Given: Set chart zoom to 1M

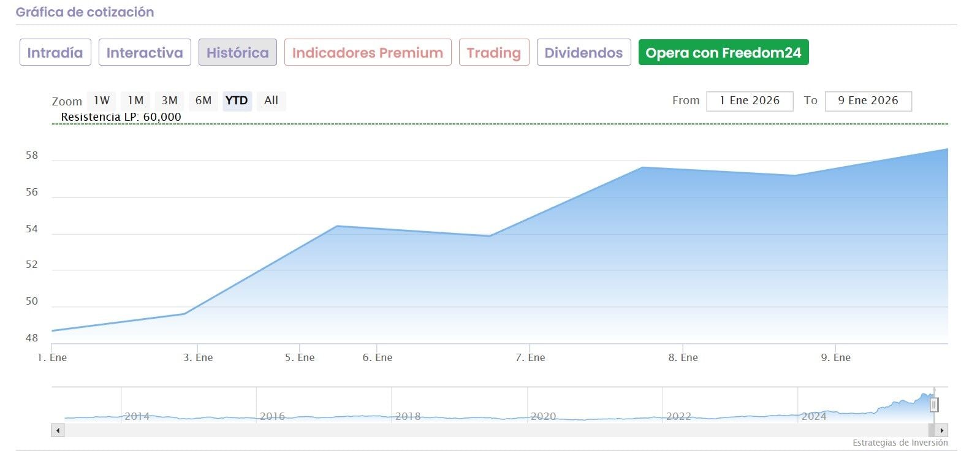Looking at the screenshot, I should tap(135, 101).
